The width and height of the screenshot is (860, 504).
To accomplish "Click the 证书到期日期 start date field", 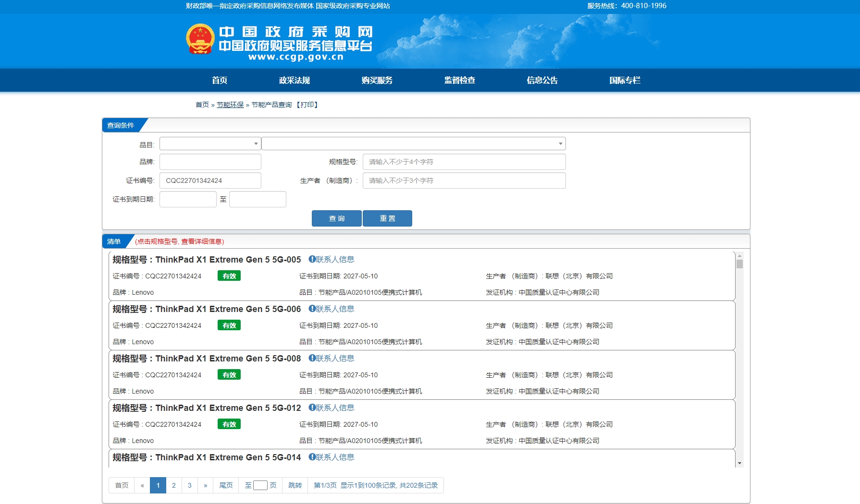I will click(x=188, y=199).
